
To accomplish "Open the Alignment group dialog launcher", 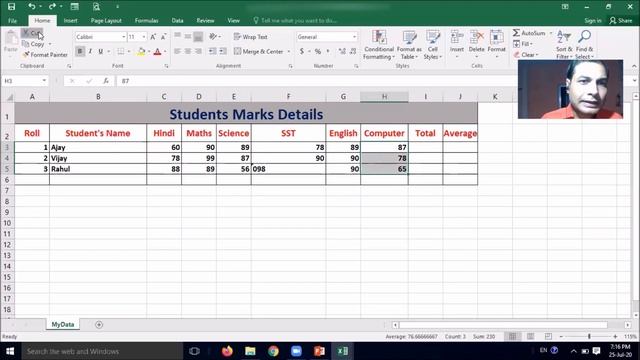I will pyautogui.click(x=291, y=66).
